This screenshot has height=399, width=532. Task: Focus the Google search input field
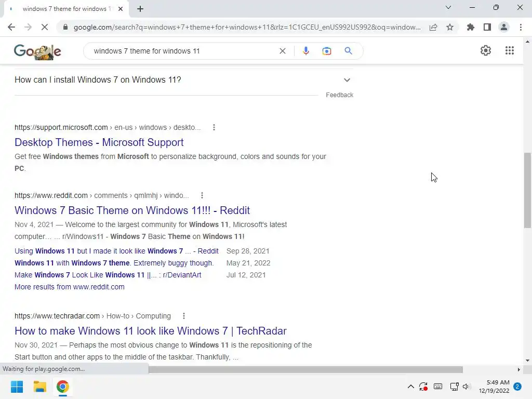183,51
